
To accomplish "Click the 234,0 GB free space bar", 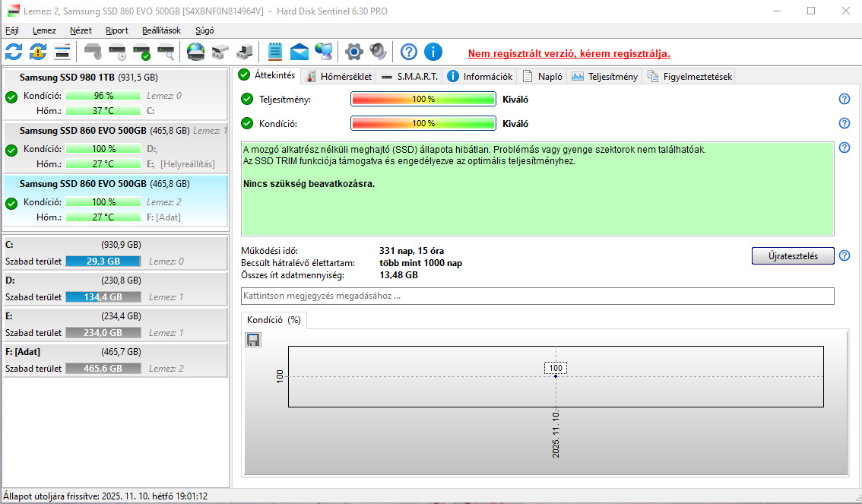I will [103, 332].
